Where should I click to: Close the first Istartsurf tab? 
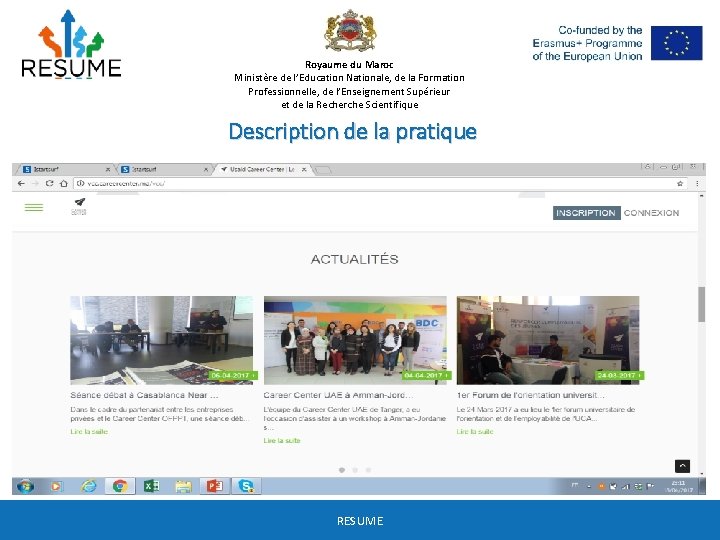(108, 169)
